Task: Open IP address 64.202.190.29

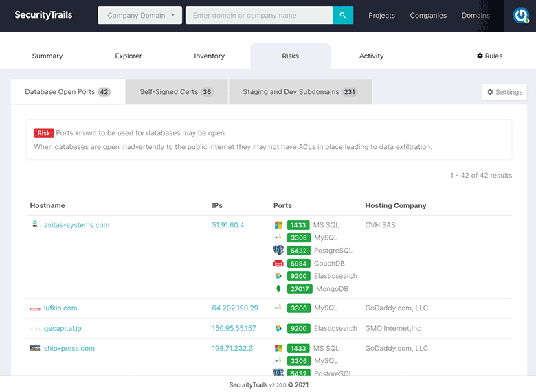Action: [x=235, y=308]
